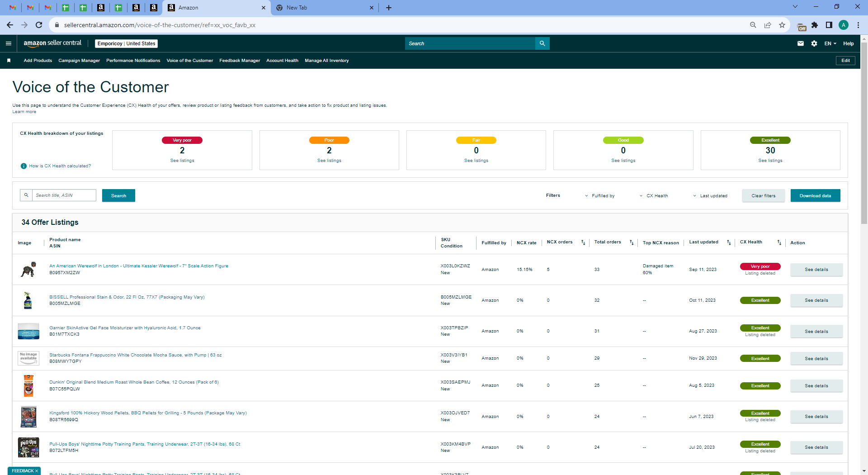Navigate to Account Health
Screen dimensions: 868x475
(283, 61)
